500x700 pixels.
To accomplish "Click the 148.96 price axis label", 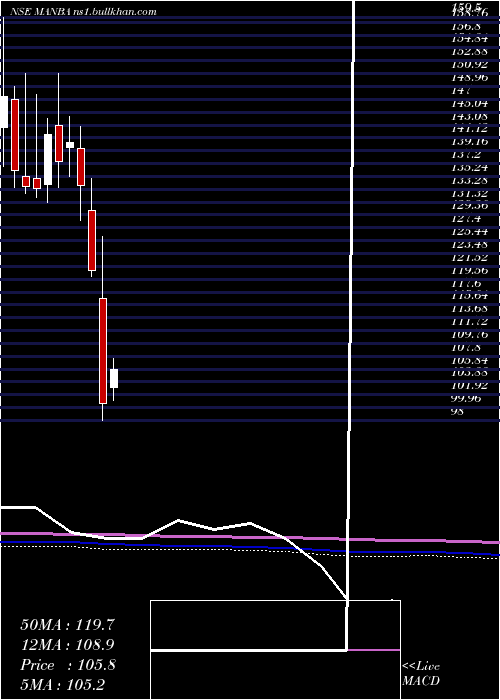I will tap(469, 78).
